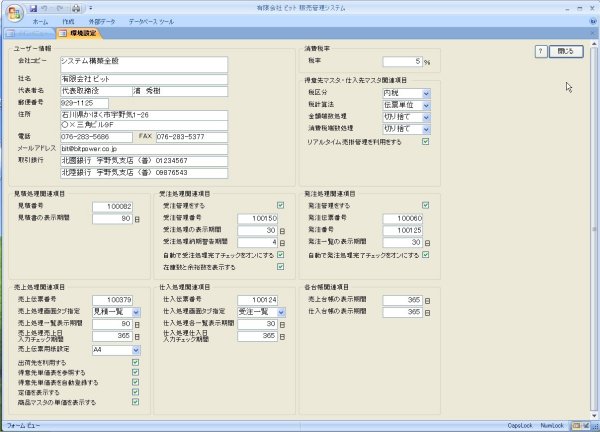Toggle 自動で受注処理完了チェックをオンにする checkbox
This screenshot has width=600, height=432.
pos(280,255)
